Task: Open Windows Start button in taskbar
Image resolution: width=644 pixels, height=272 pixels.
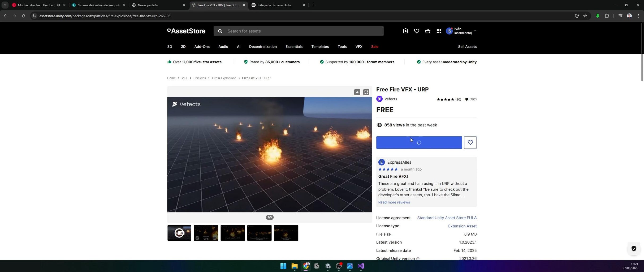Action: tap(283, 266)
